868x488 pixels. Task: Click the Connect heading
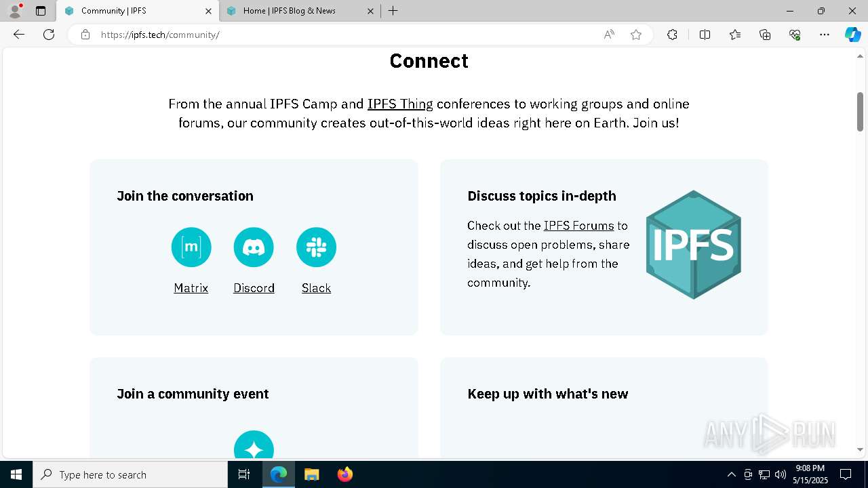(x=429, y=61)
